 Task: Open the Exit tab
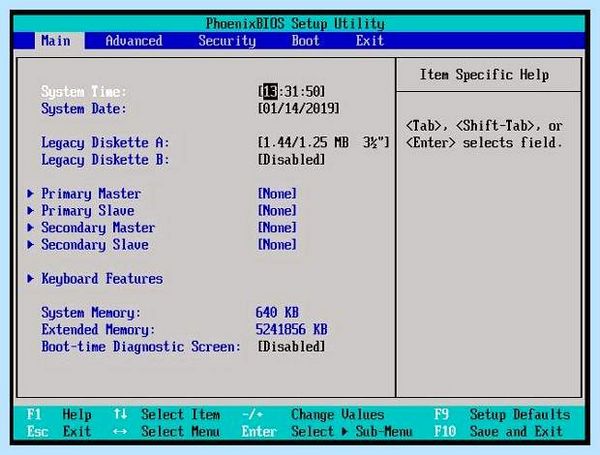[x=370, y=41]
